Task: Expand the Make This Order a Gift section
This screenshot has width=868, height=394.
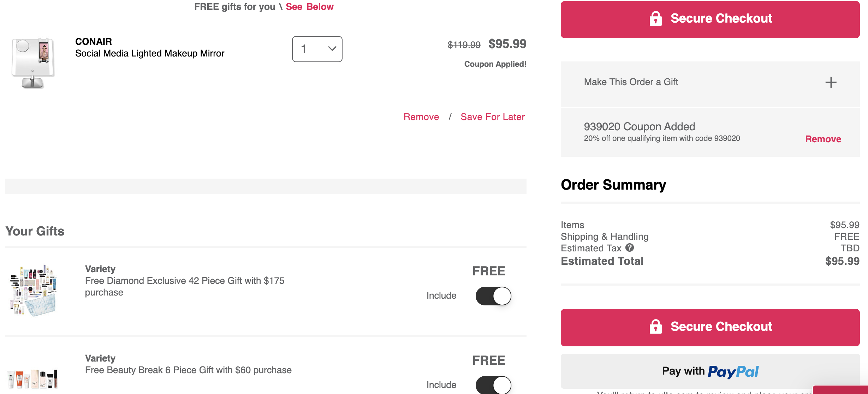Action: click(710, 82)
